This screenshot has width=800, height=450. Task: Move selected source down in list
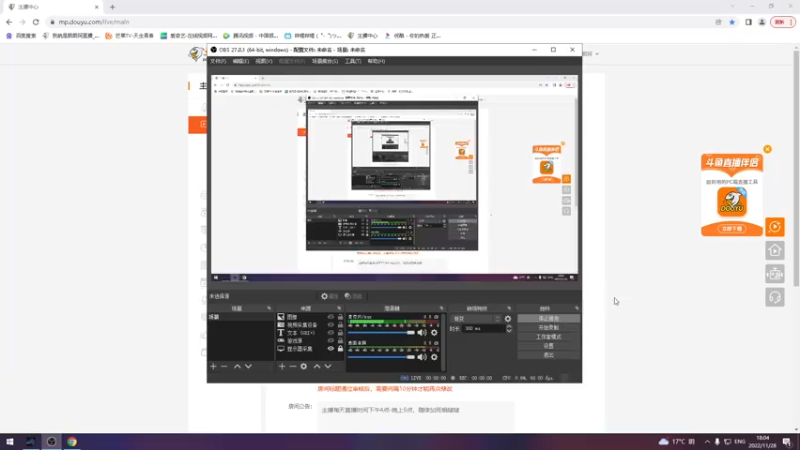(x=328, y=366)
